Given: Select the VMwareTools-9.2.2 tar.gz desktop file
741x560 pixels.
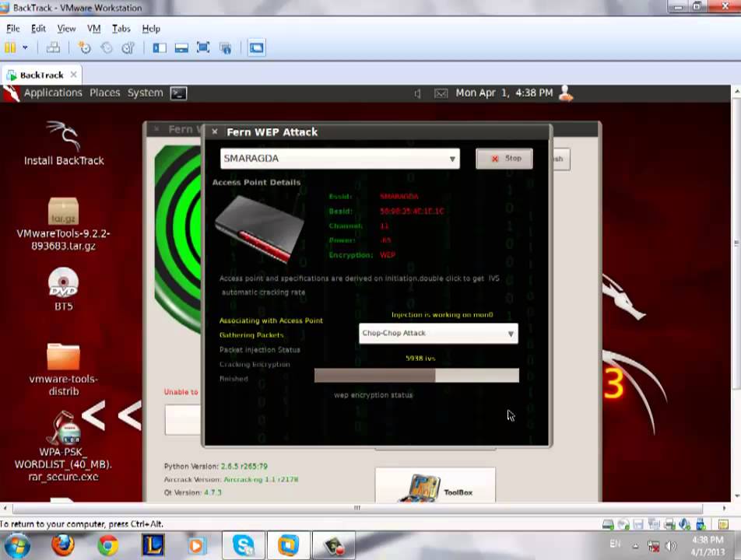Looking at the screenshot, I should tap(63, 225).
